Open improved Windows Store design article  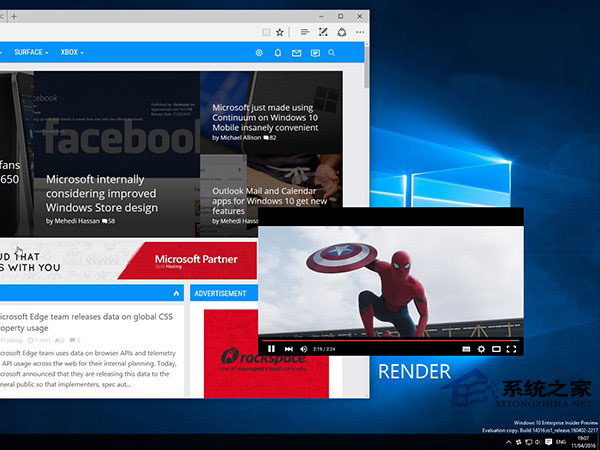[102, 193]
